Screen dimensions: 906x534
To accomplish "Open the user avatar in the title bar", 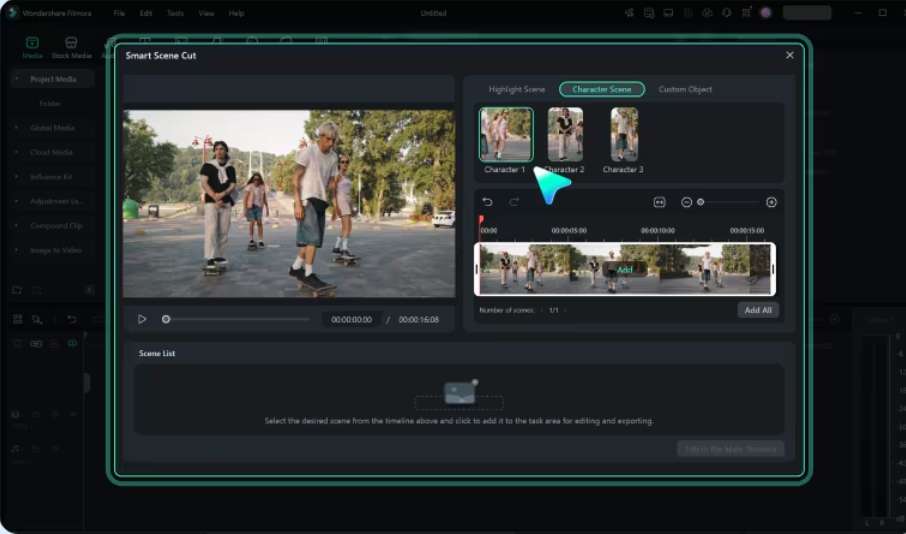I will click(766, 13).
